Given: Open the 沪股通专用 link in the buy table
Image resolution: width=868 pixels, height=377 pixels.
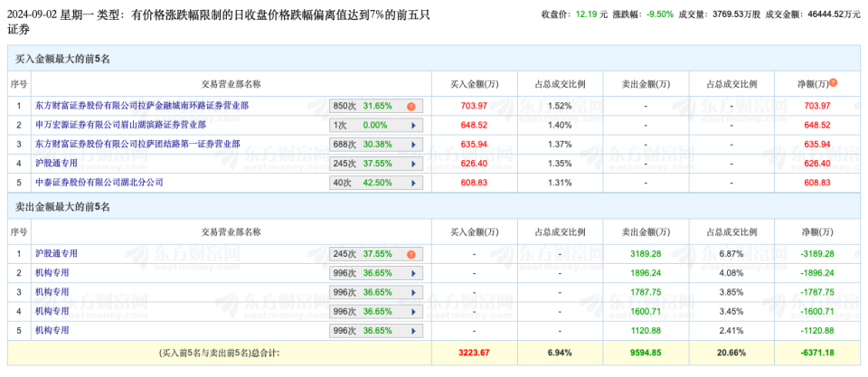Looking at the screenshot, I should pos(57,163).
